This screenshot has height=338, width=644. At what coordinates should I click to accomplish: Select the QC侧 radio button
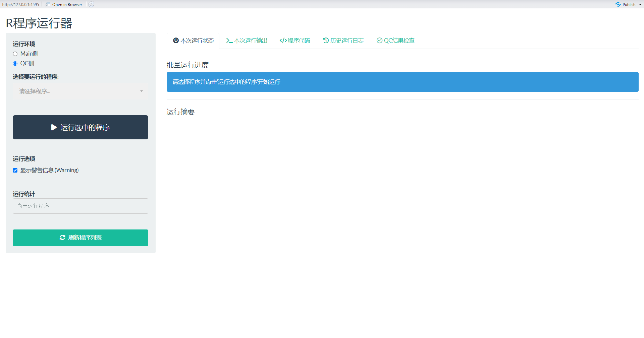click(x=15, y=63)
